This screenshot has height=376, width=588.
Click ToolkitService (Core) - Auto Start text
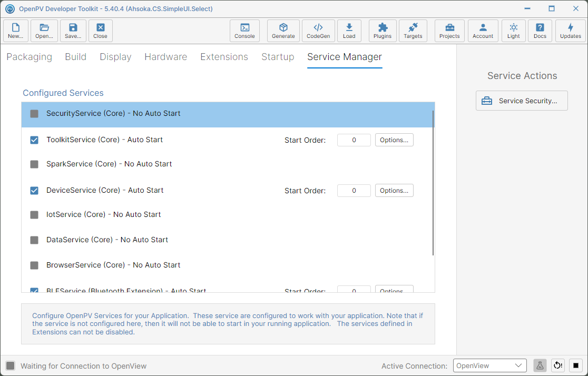pos(105,140)
